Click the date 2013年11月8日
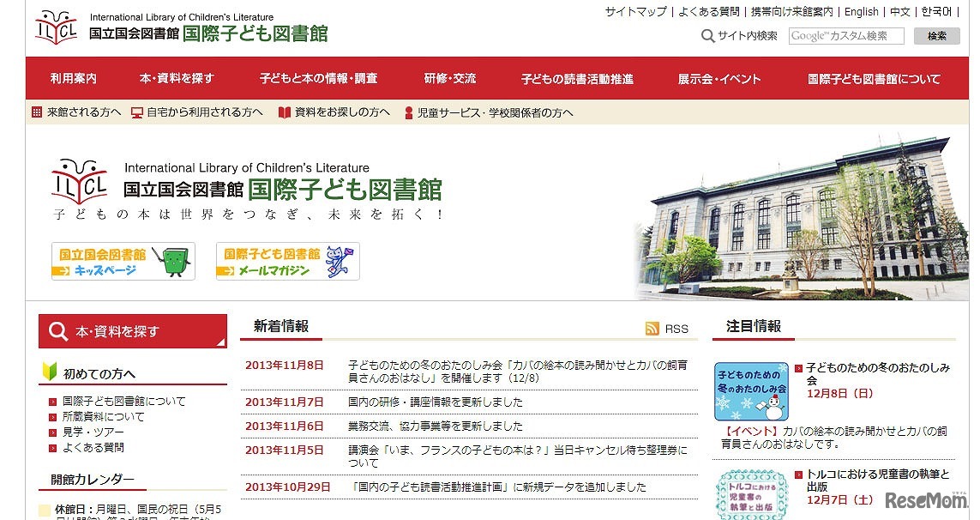The height and width of the screenshot is (520, 980). coord(285,366)
